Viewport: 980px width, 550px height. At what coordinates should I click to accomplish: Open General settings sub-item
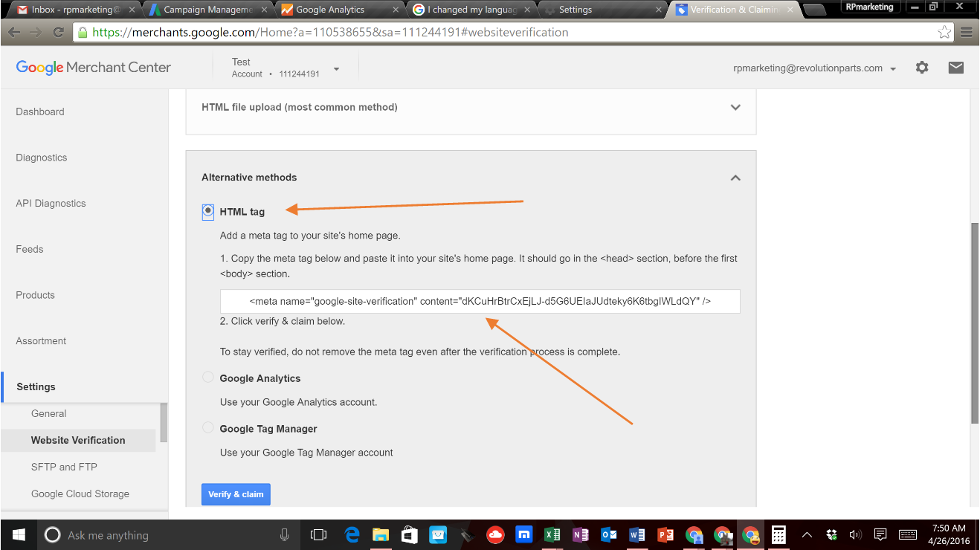tap(48, 413)
